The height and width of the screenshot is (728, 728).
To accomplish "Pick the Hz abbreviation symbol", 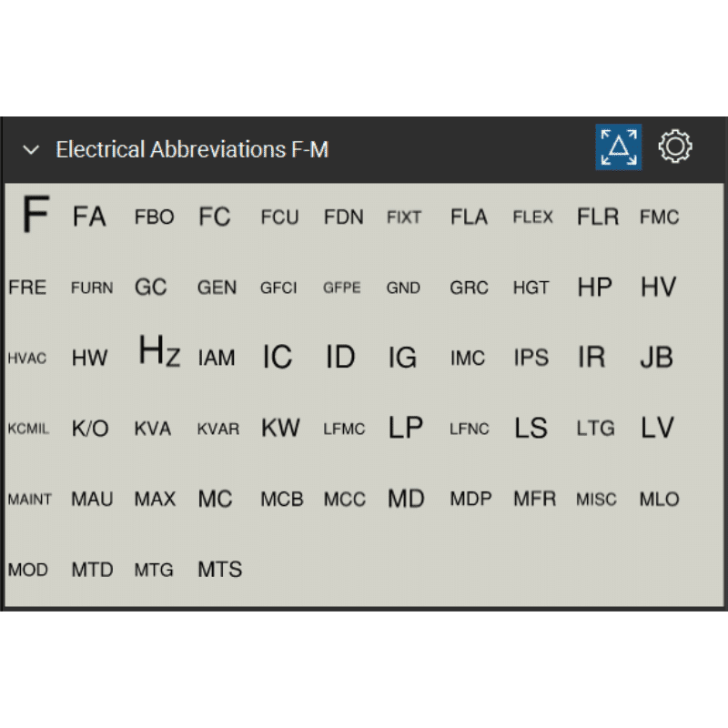I will (x=158, y=353).
